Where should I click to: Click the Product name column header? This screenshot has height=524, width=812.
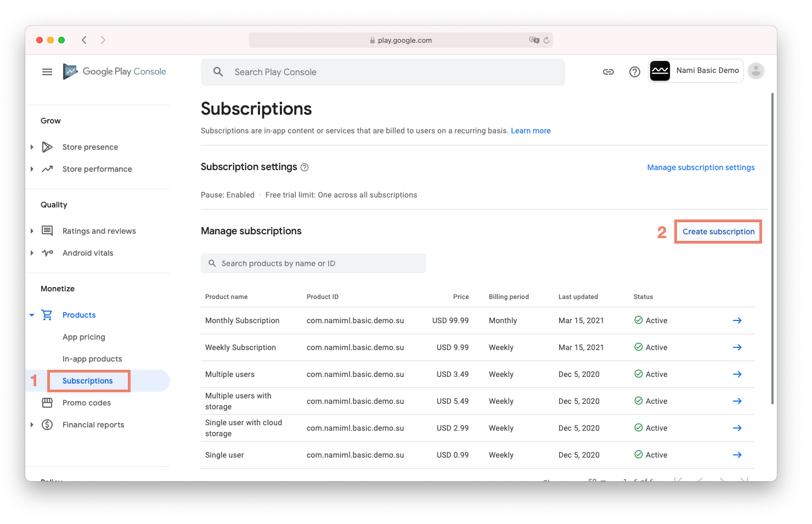[x=226, y=297]
